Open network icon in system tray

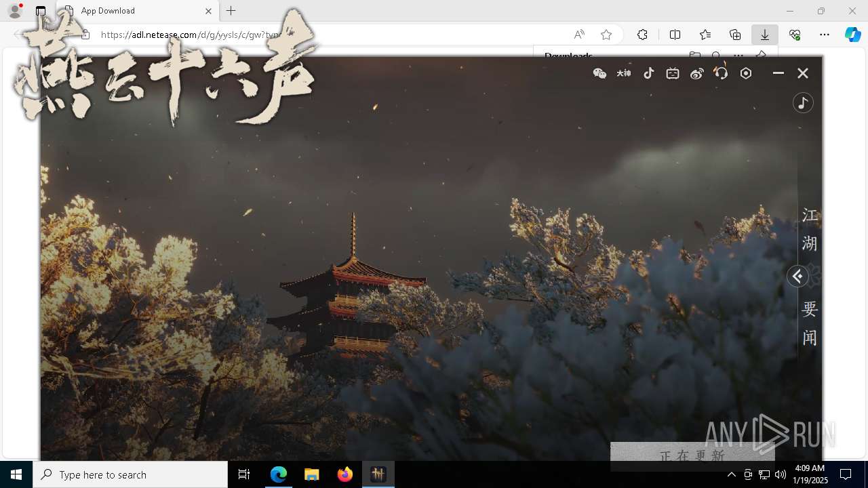[764, 474]
